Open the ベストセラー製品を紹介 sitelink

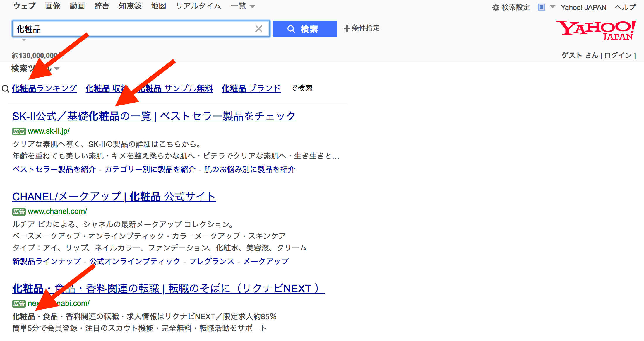click(54, 169)
